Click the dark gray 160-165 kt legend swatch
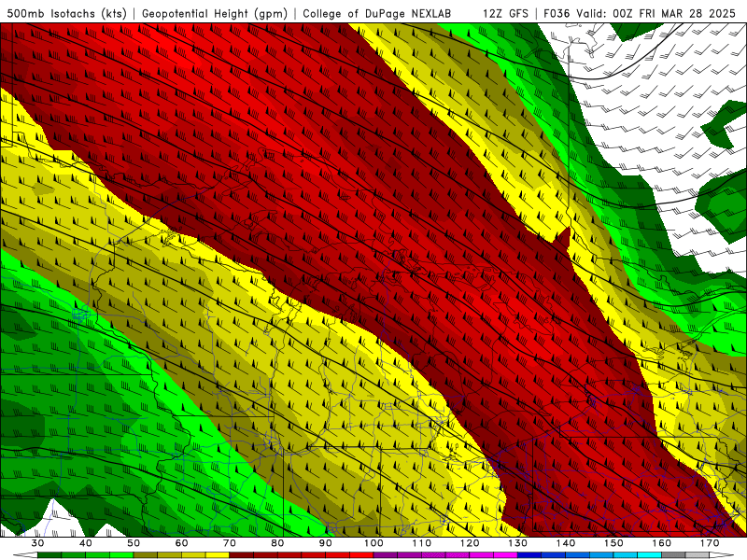 click(x=673, y=555)
